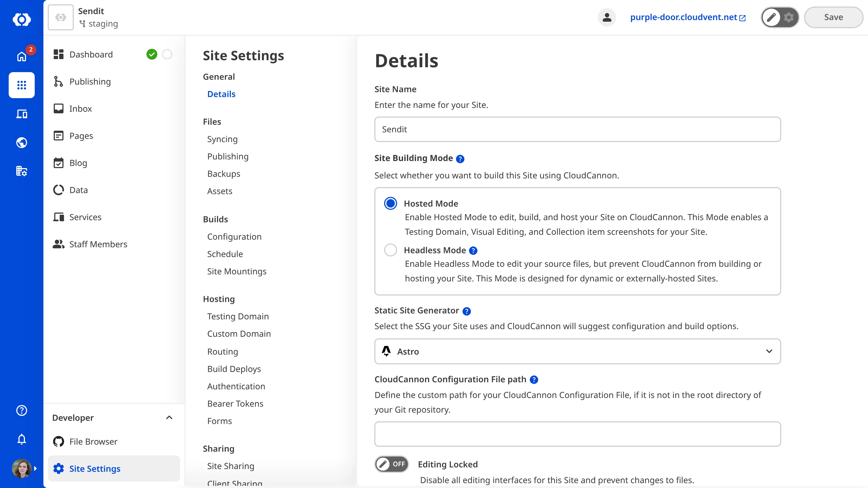Click the Data circle icon
This screenshot has width=868, height=488.
pyautogui.click(x=59, y=190)
